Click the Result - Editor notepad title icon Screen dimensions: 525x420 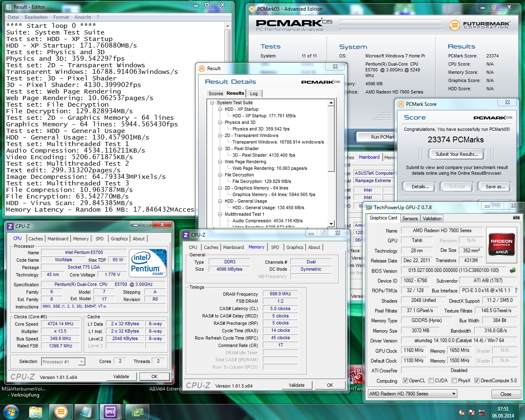9,7
